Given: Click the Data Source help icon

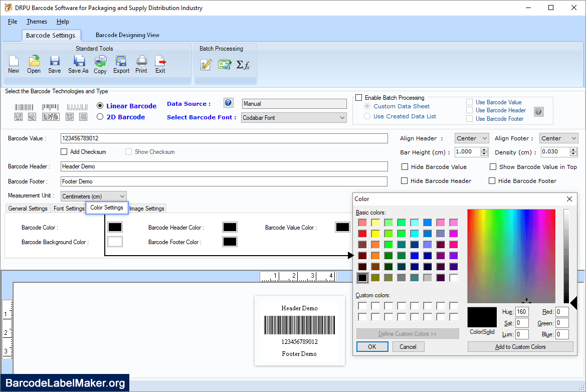Looking at the screenshot, I should [229, 103].
